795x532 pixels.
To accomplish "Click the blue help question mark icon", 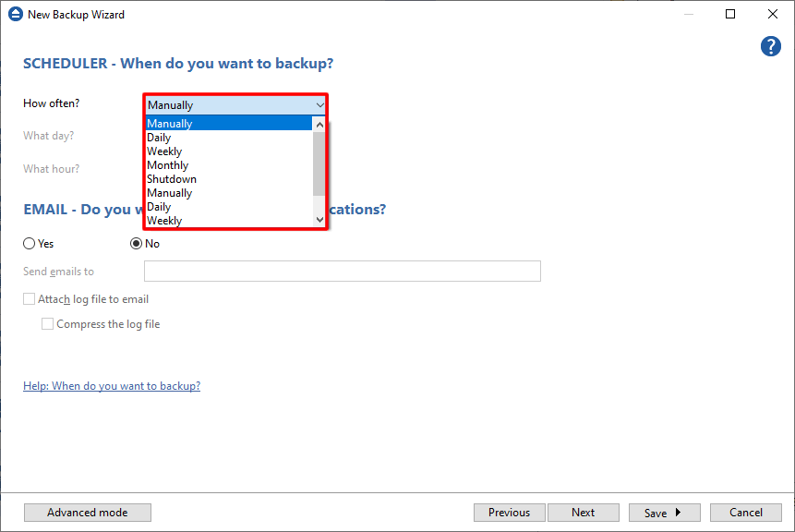I will pos(771,47).
